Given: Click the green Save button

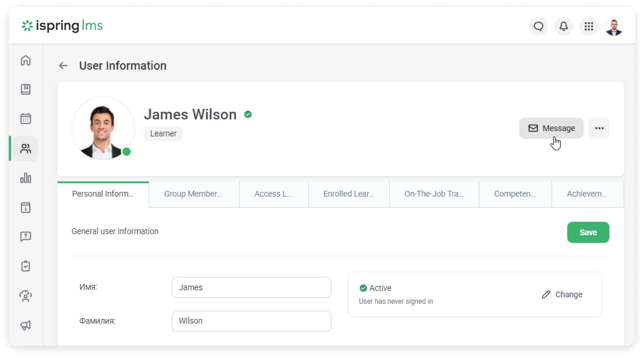Looking at the screenshot, I should point(588,232).
